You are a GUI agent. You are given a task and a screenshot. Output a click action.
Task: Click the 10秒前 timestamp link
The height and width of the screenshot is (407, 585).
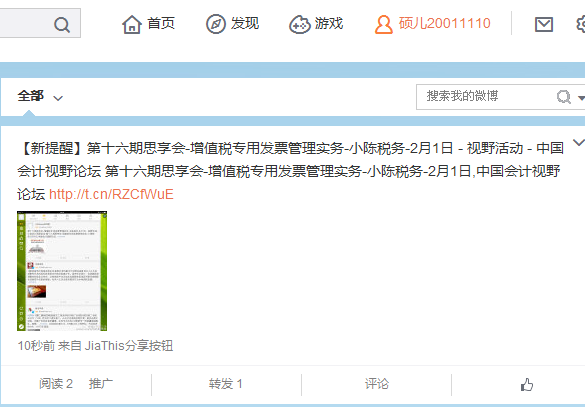[36, 346]
